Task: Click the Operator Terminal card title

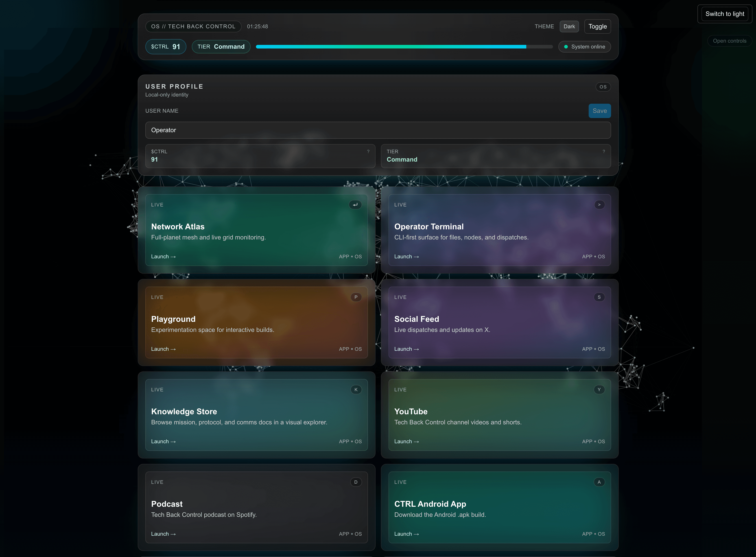Action: click(x=429, y=227)
